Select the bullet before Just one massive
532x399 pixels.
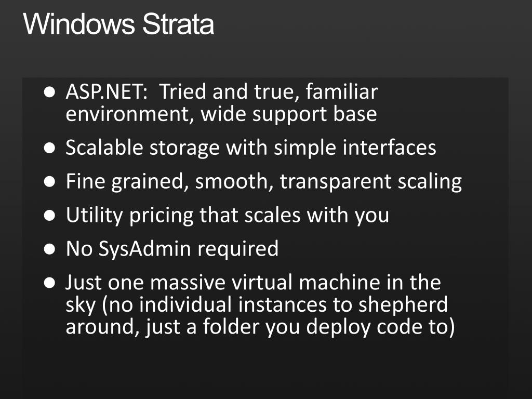pyautogui.click(x=49, y=282)
